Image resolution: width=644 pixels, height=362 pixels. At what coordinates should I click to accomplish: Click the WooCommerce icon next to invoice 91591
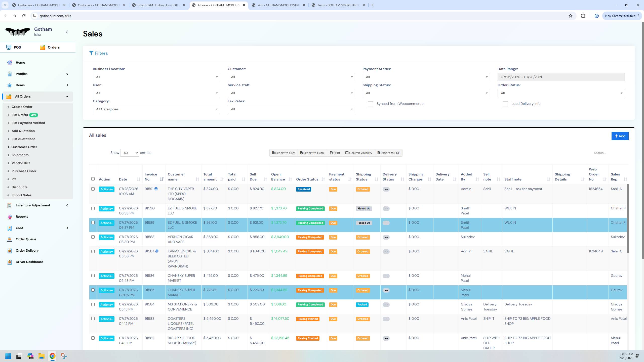click(x=156, y=189)
